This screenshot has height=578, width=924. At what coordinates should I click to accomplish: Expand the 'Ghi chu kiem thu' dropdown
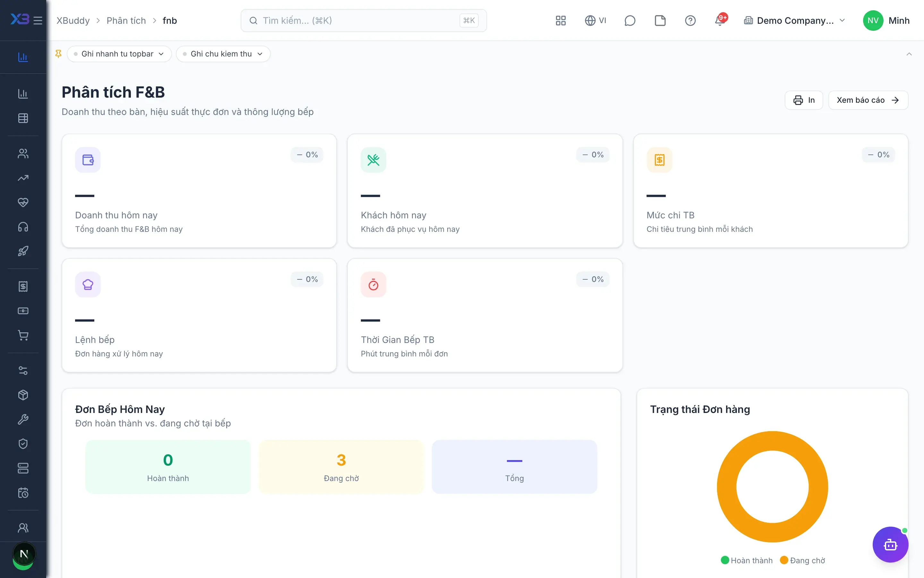pyautogui.click(x=223, y=54)
